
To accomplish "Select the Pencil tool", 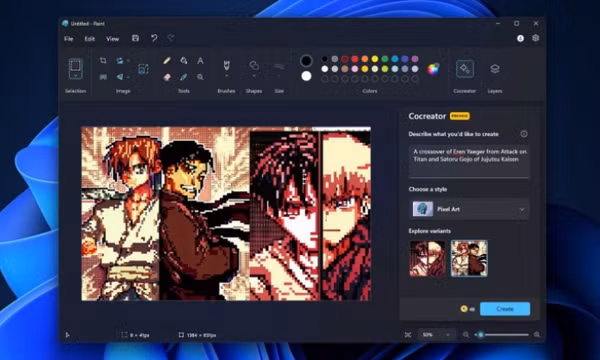I will 167,60.
